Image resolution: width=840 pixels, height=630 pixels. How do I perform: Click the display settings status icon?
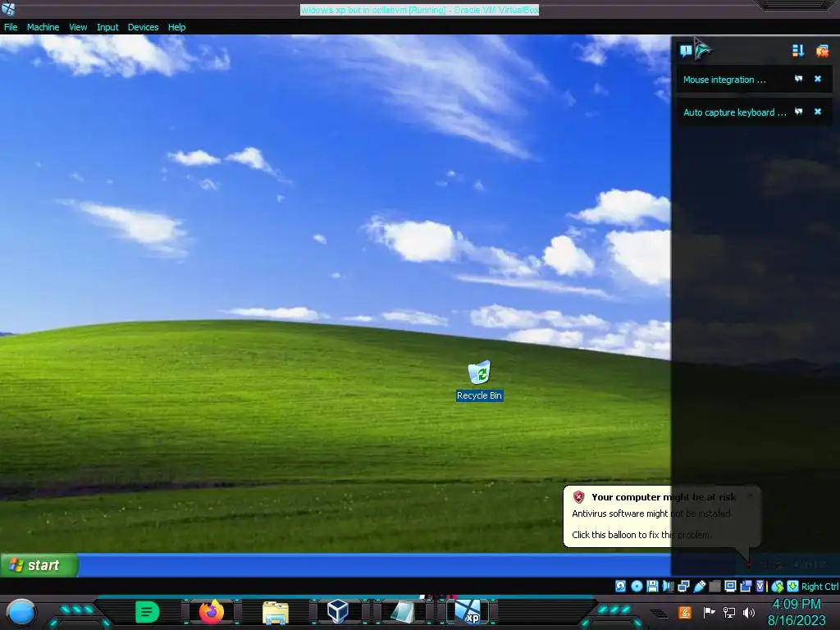click(730, 586)
